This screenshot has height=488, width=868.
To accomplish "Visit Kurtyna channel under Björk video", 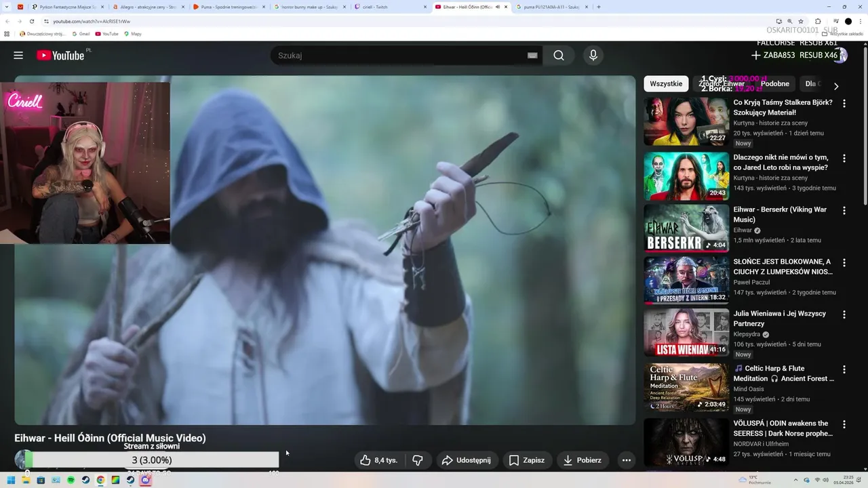I will 770,123.
